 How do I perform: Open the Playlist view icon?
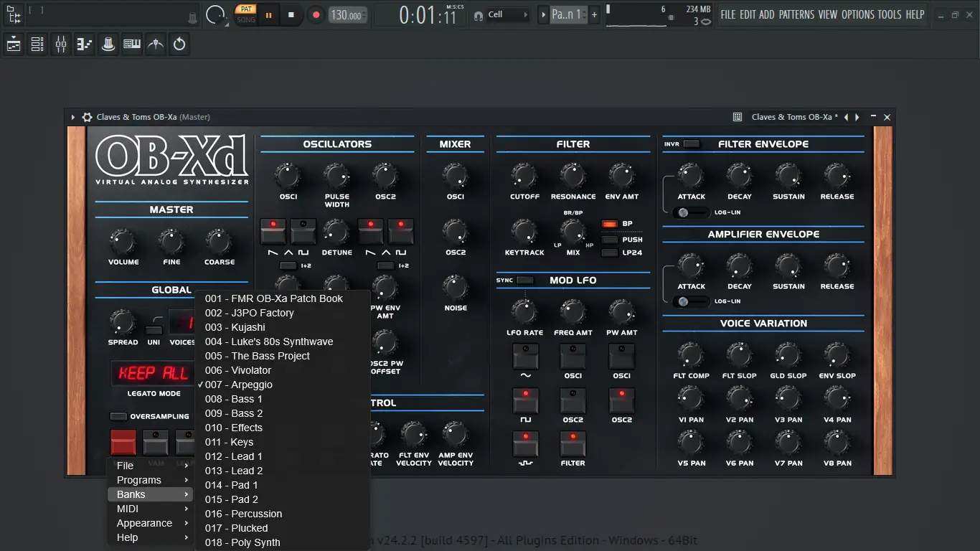pos(14,44)
